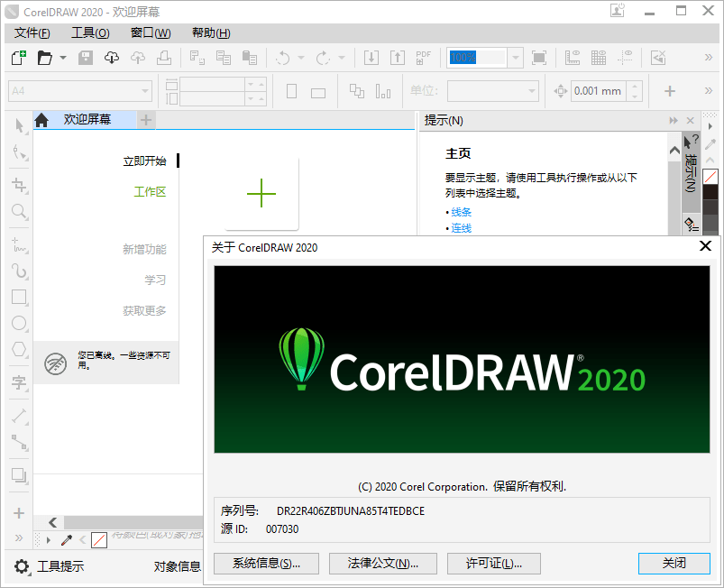Toggle the show rulers icon
This screenshot has width=724, height=588.
pos(573,58)
